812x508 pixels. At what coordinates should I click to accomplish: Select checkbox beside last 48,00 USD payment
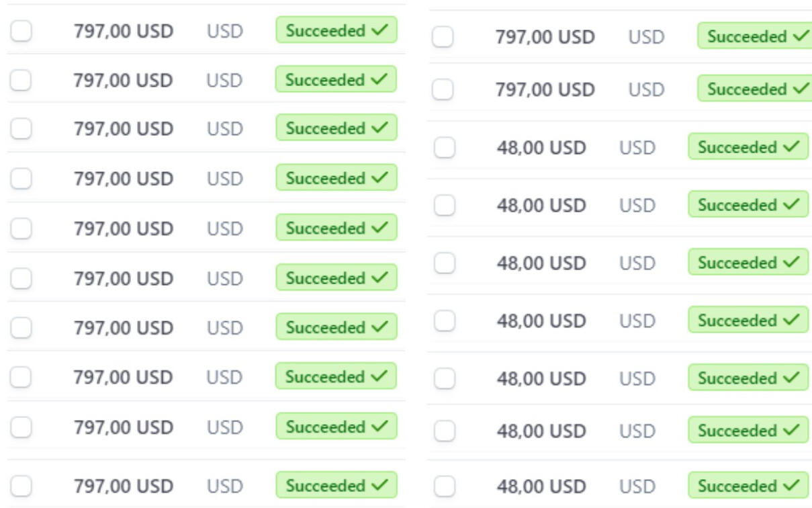444,486
